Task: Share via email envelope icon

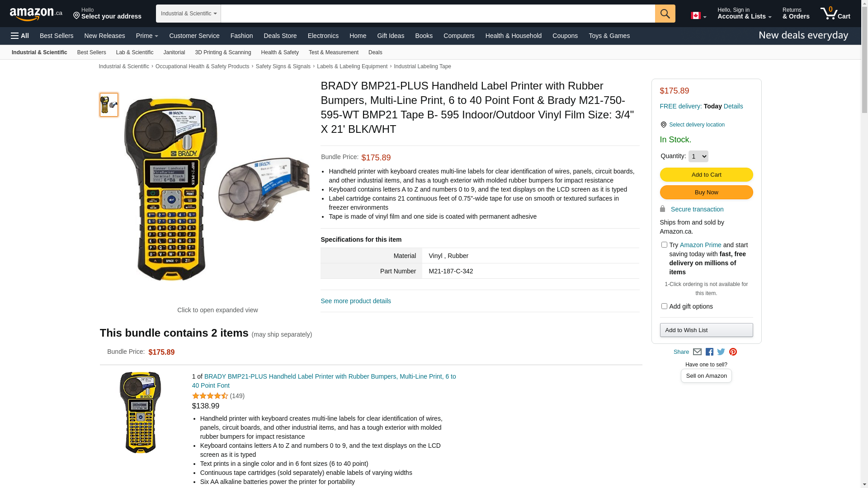Action: pyautogui.click(x=697, y=352)
